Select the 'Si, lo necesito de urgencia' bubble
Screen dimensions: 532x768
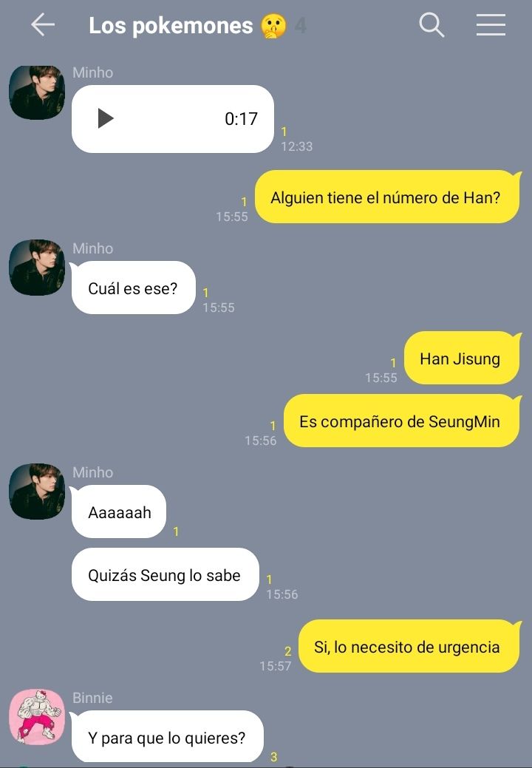[x=409, y=646]
